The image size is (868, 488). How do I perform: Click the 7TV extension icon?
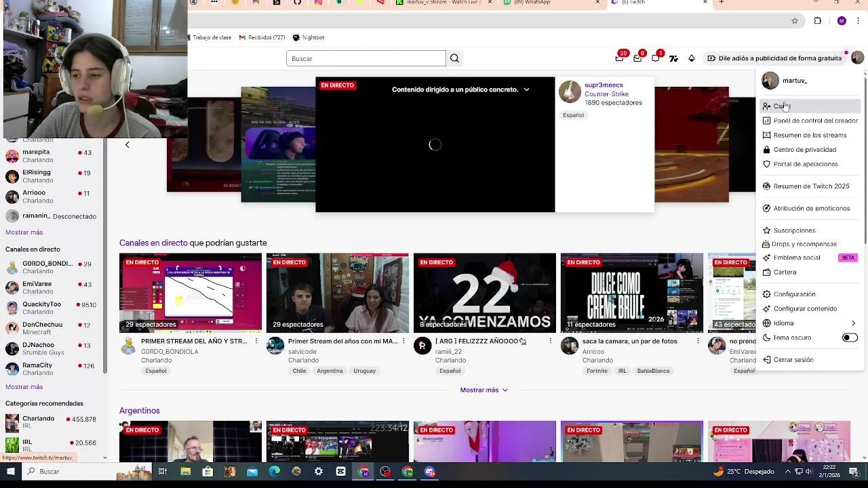click(x=673, y=58)
